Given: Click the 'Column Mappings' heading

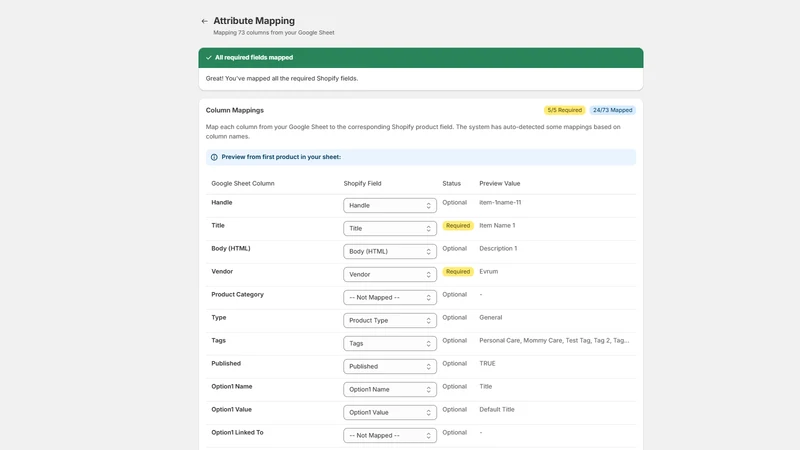Looking at the screenshot, I should tap(235, 110).
